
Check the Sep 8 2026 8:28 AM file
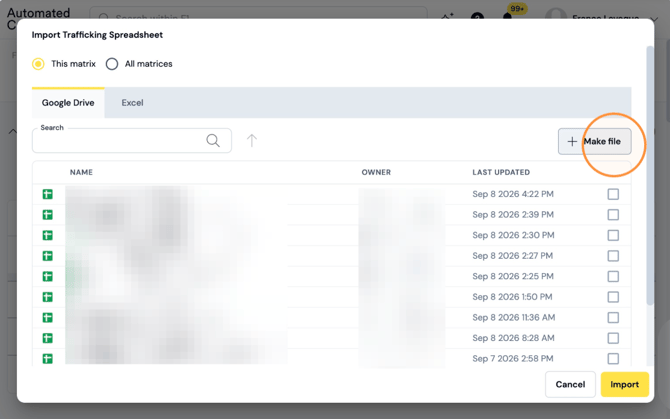point(613,338)
